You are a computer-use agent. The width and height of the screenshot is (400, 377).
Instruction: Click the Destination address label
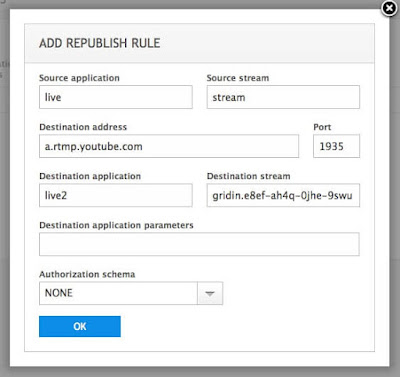click(83, 127)
